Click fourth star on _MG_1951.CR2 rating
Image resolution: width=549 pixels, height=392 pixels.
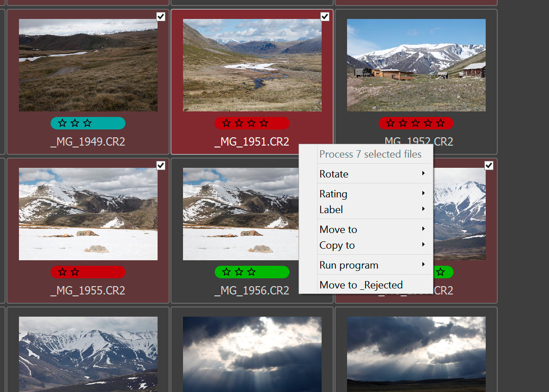(264, 123)
